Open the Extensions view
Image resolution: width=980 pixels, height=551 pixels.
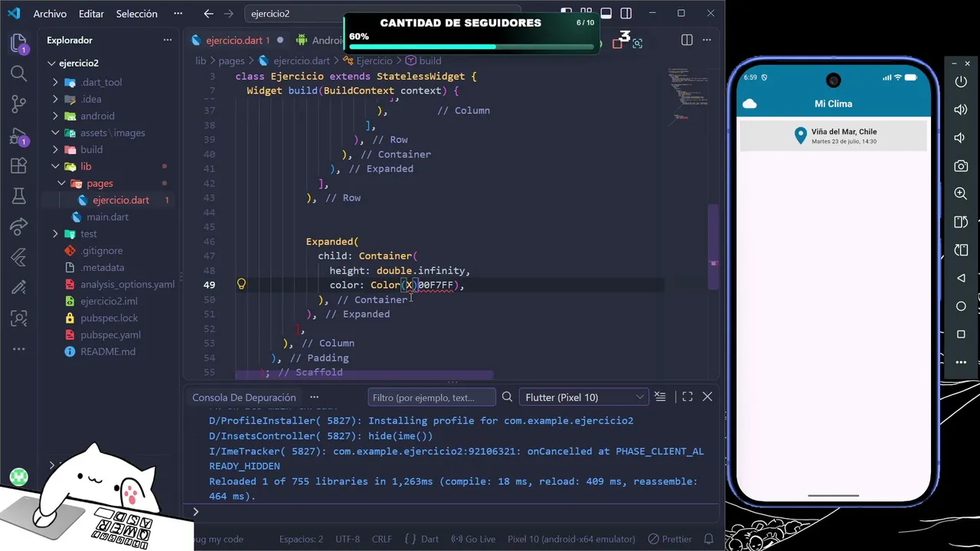tap(19, 165)
